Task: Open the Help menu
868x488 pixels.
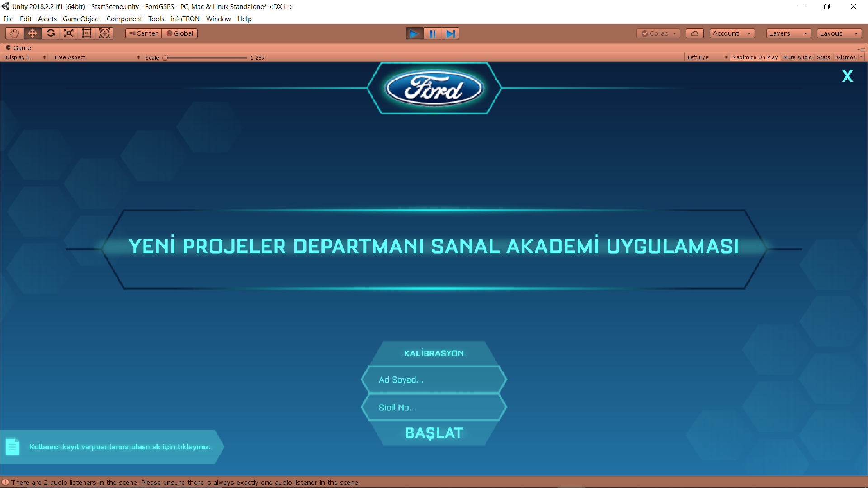Action: 245,19
